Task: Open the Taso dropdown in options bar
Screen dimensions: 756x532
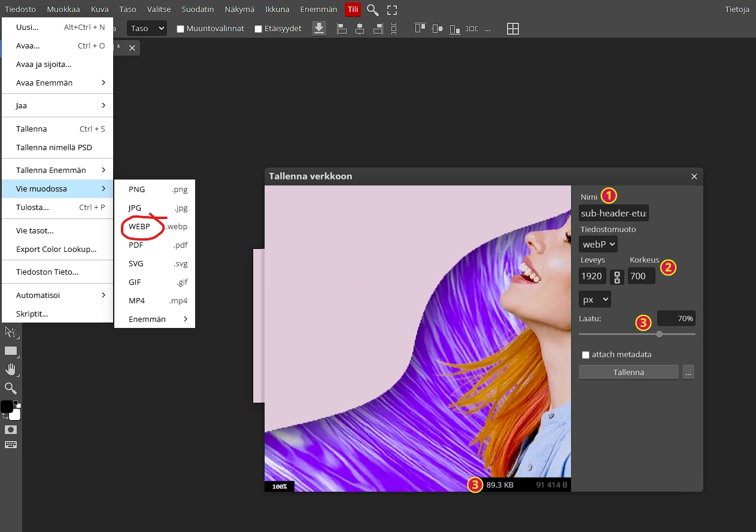Action: [147, 28]
